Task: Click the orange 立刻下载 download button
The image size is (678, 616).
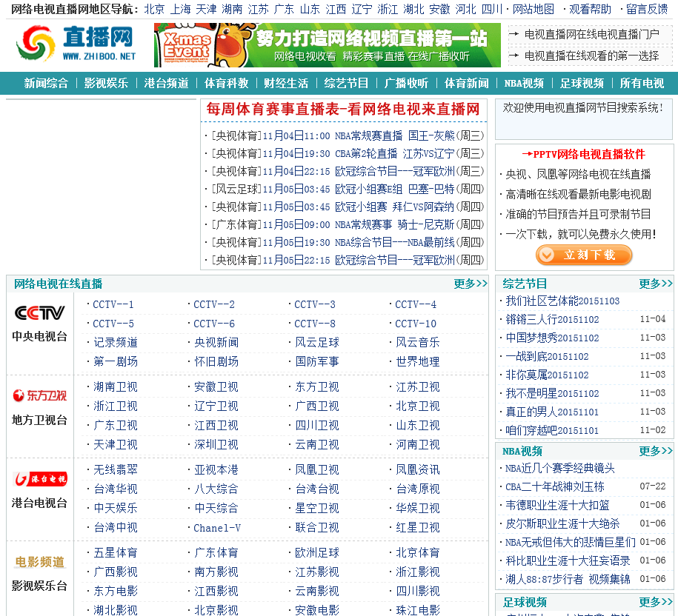Action: 584,255
